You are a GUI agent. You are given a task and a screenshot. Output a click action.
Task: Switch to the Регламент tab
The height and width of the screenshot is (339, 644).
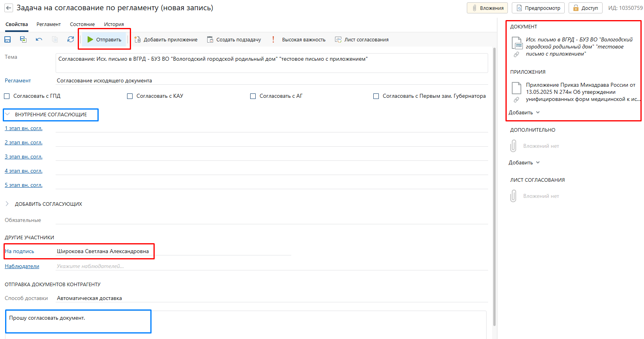click(x=49, y=24)
